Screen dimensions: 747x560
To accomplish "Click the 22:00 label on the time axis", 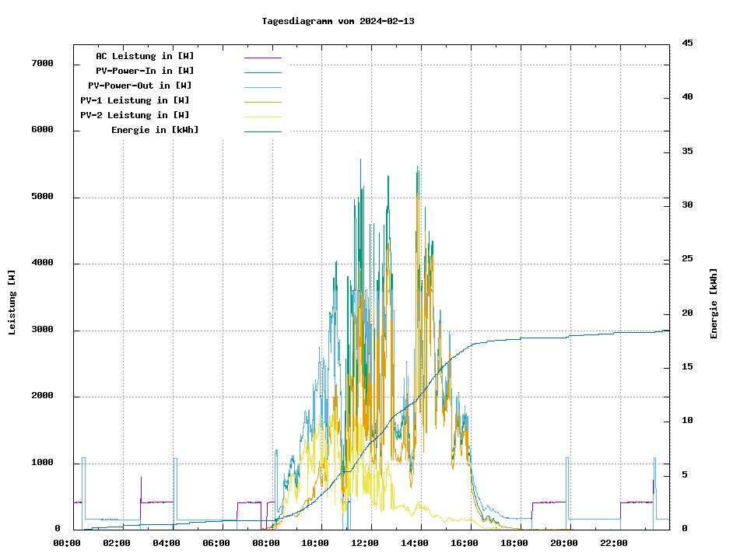I will pos(613,543).
